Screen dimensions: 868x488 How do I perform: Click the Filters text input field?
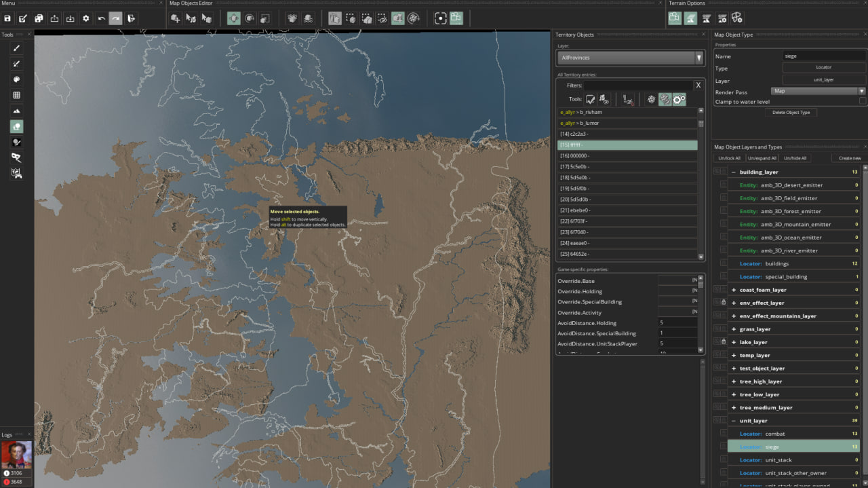coord(637,85)
